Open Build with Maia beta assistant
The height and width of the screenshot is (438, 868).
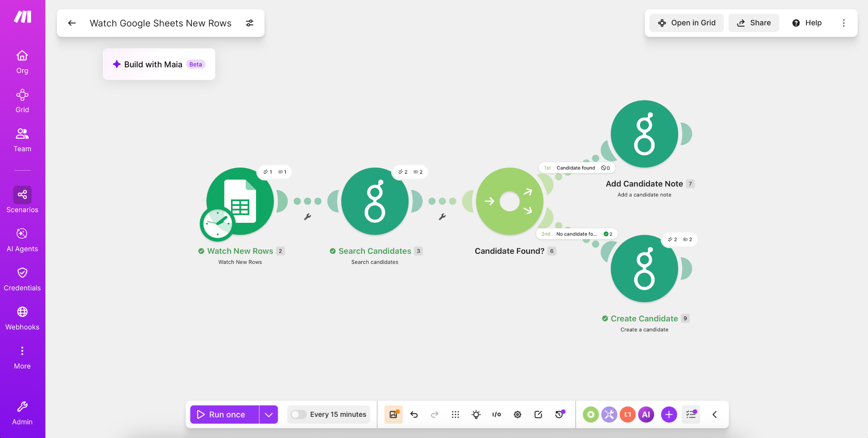159,64
